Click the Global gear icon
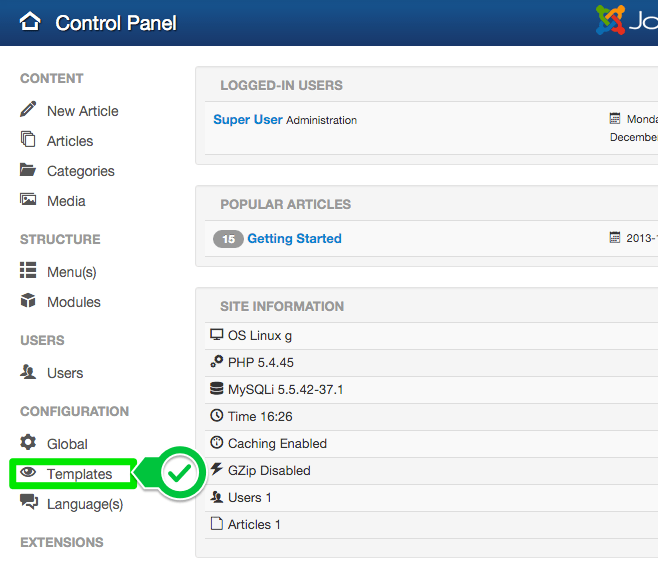Image resolution: width=658 pixels, height=563 pixels. [x=28, y=442]
